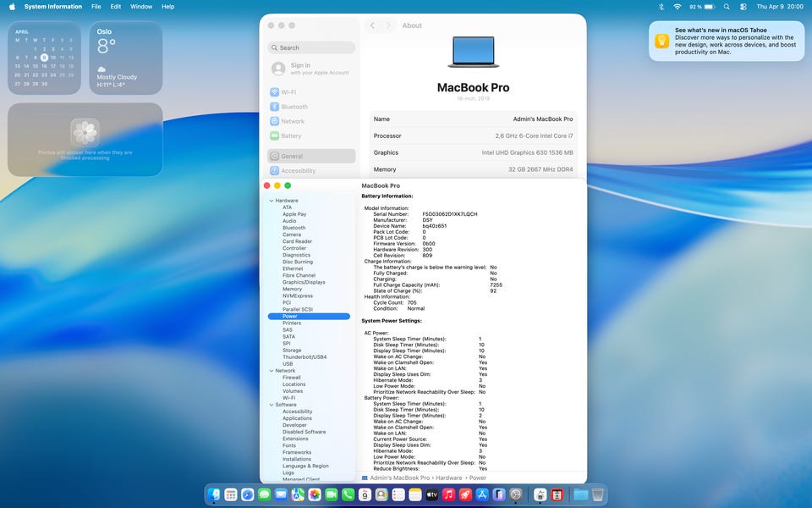
Task: Collapse the Network section in System Information sidebar
Action: pyautogui.click(x=272, y=371)
